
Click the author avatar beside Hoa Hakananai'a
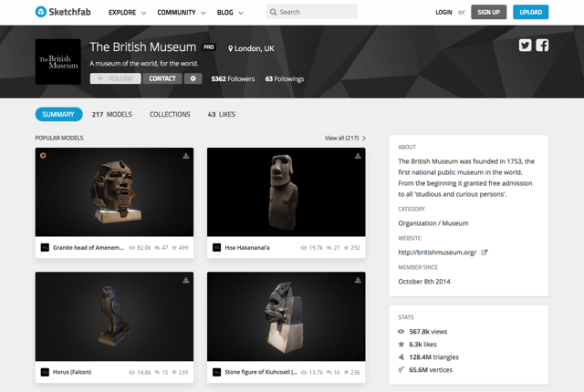[217, 247]
